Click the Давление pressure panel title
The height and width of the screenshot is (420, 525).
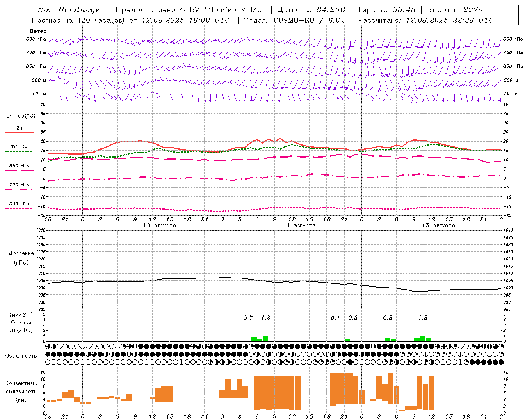click(x=21, y=253)
